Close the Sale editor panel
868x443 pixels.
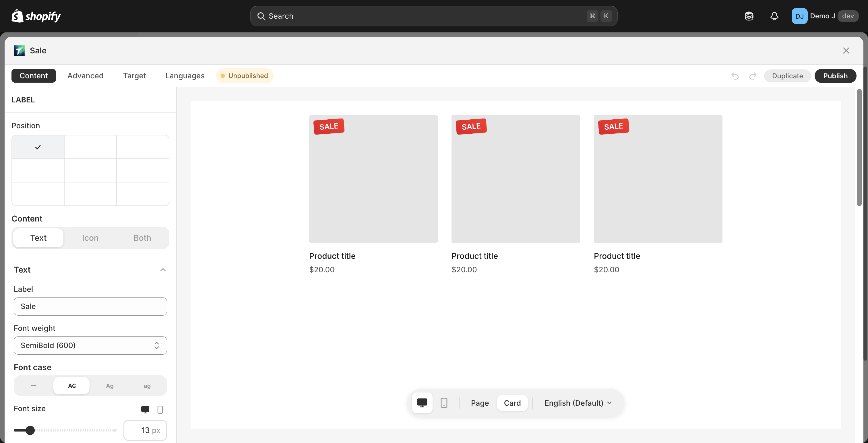(x=846, y=50)
